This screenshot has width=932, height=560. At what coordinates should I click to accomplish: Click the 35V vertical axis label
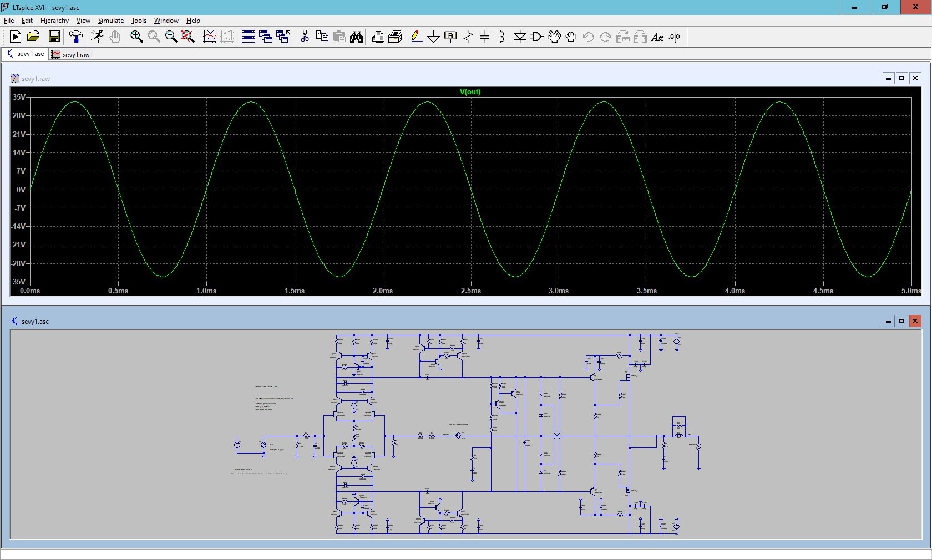click(x=19, y=97)
